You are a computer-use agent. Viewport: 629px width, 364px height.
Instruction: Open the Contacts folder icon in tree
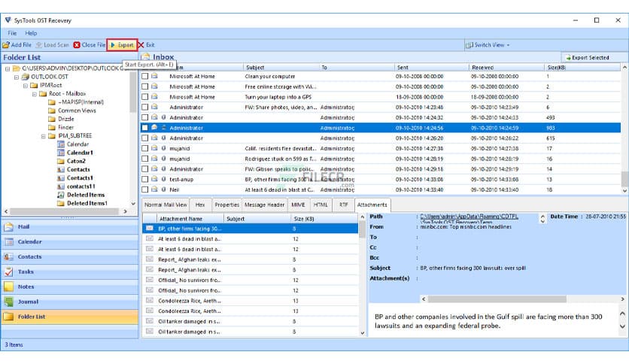(x=61, y=169)
